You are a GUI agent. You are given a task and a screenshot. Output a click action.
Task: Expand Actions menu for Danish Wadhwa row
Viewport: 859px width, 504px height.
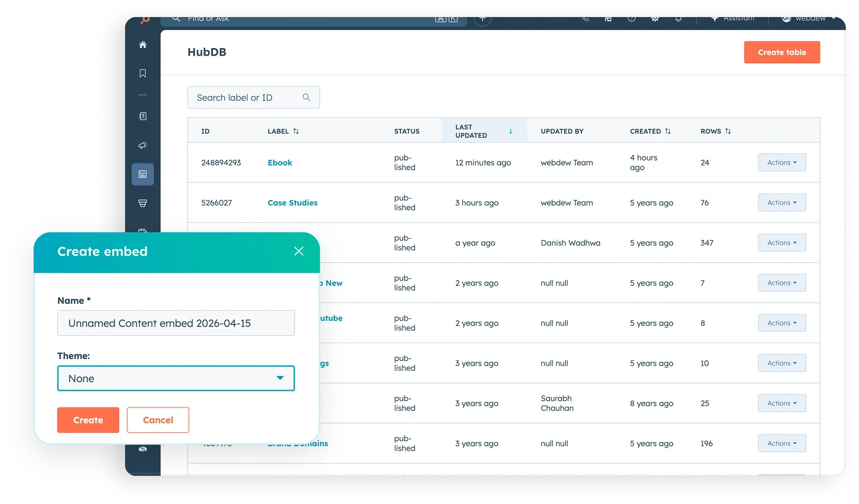point(781,243)
